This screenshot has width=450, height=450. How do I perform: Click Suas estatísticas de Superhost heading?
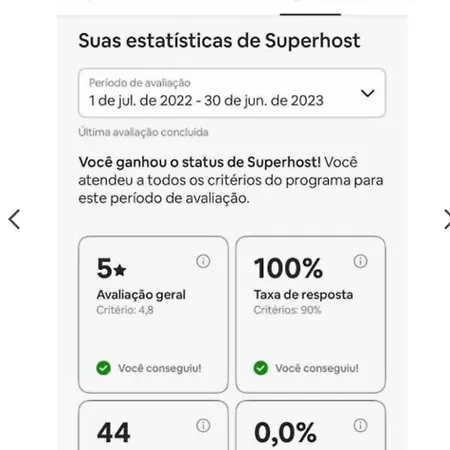[219, 41]
